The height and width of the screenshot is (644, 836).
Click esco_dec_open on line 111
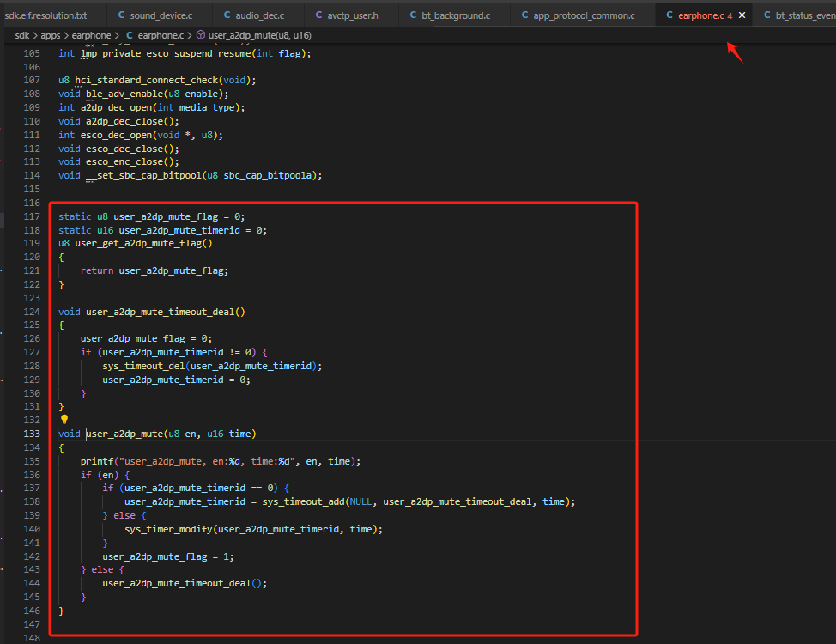point(116,135)
